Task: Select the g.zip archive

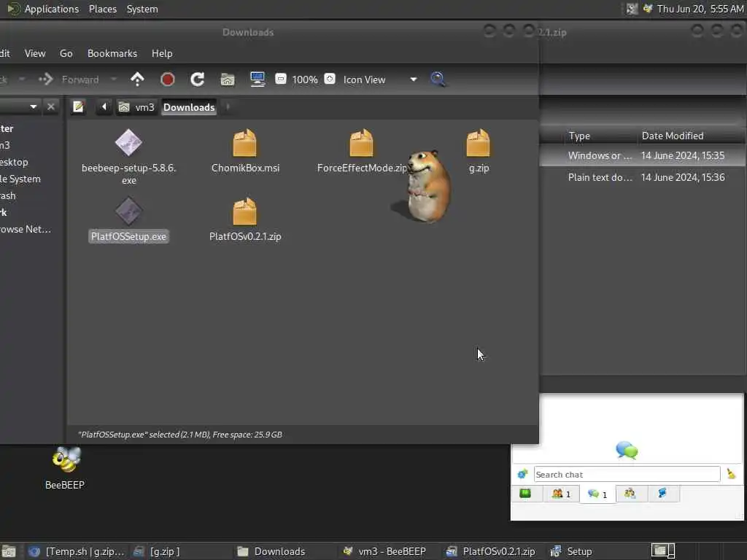Action: (479, 151)
